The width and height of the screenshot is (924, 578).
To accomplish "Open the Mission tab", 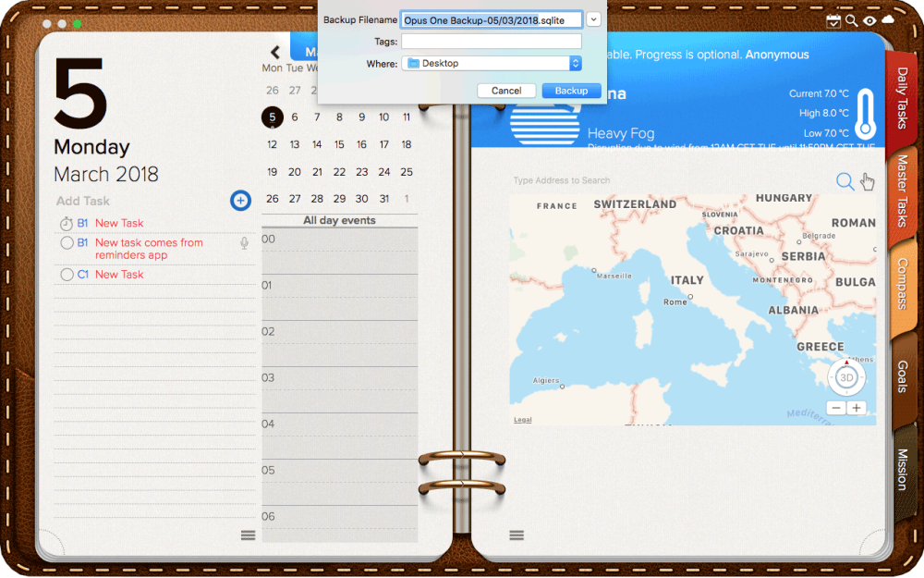I will coord(902,470).
